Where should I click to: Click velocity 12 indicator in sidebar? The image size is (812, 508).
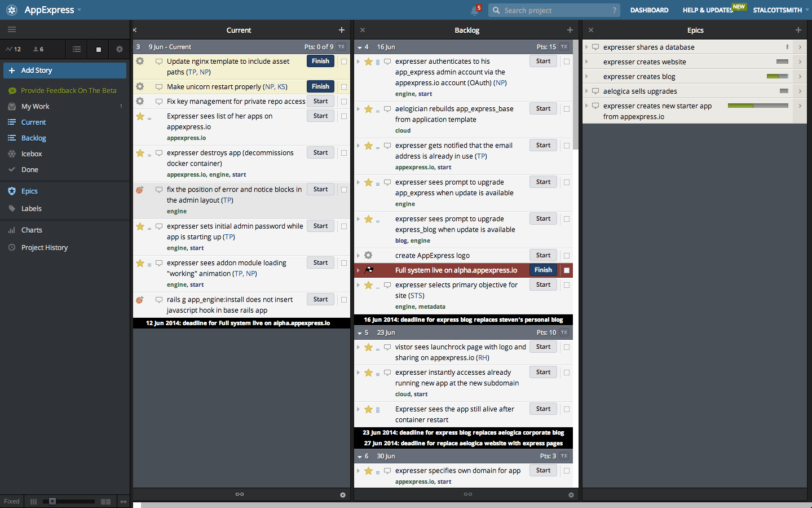[14, 50]
